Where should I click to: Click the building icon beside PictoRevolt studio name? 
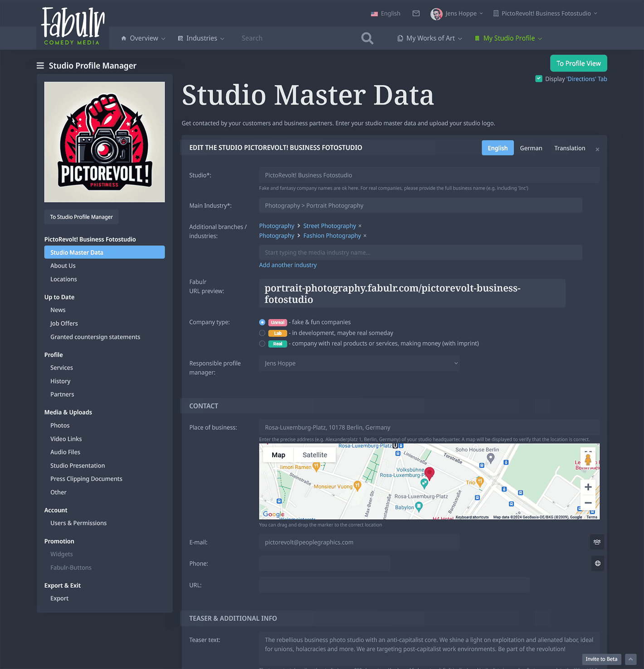pos(496,13)
